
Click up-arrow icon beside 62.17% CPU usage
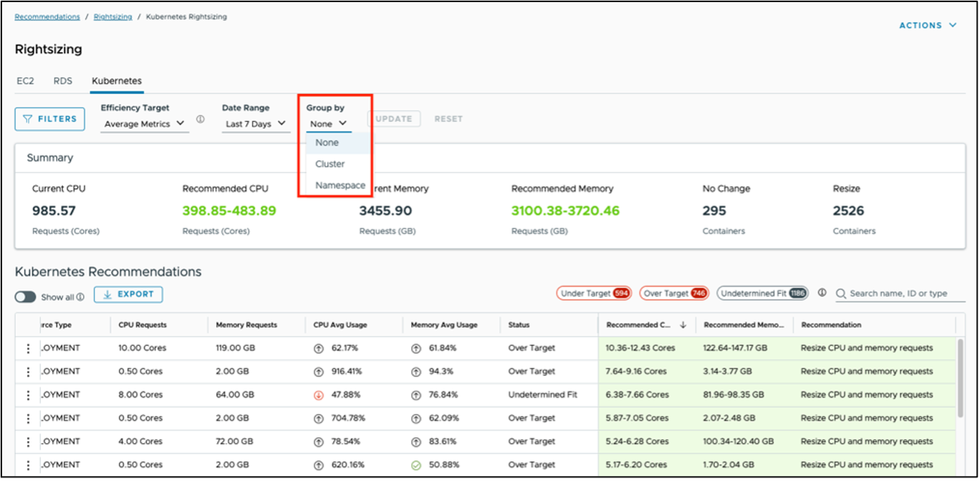click(319, 349)
